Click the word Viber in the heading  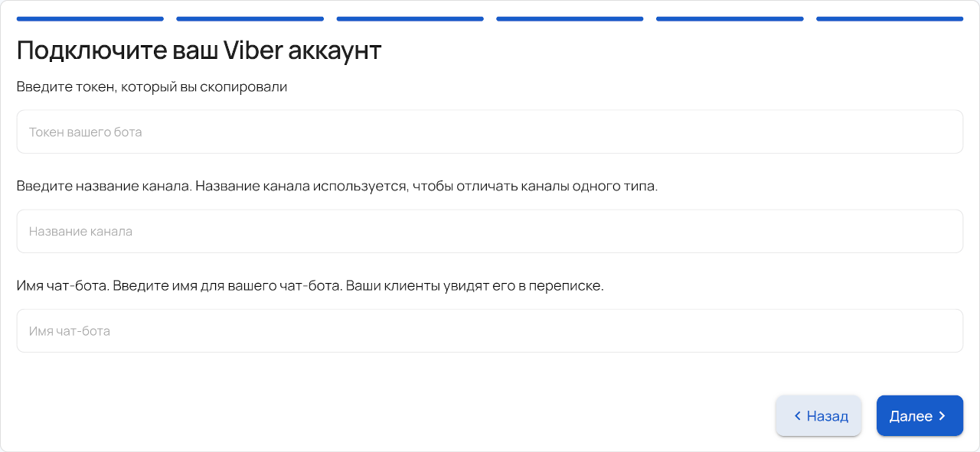coord(252,51)
